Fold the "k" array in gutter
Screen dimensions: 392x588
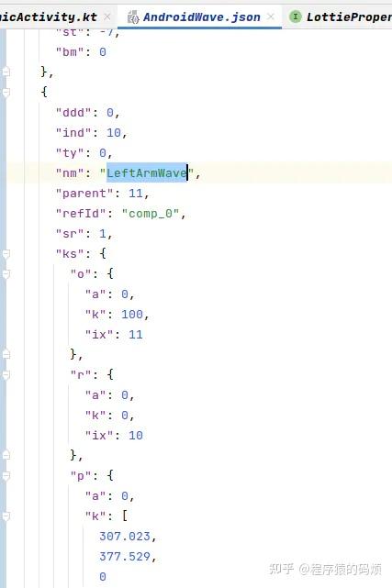click(x=6, y=516)
